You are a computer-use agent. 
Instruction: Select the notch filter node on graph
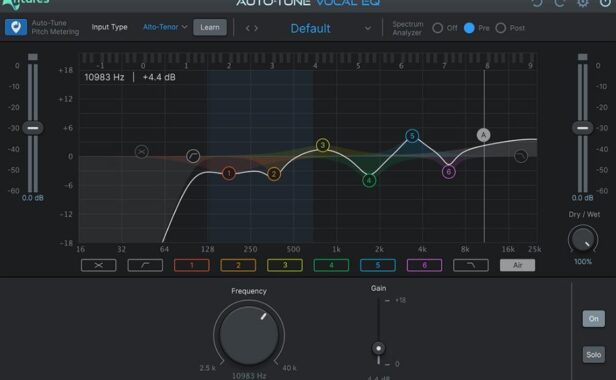point(141,151)
